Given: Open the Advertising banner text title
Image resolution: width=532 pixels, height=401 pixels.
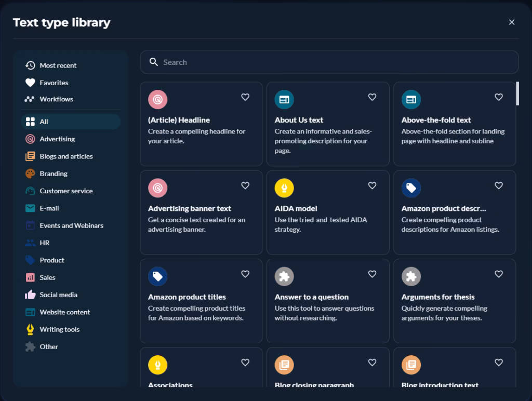Looking at the screenshot, I should coord(189,209).
